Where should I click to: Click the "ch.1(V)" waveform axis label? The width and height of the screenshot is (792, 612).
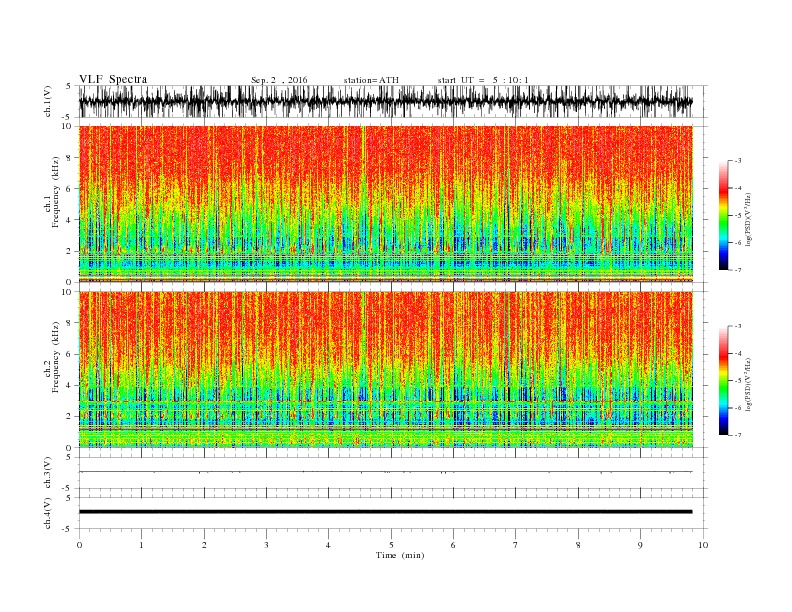point(48,101)
